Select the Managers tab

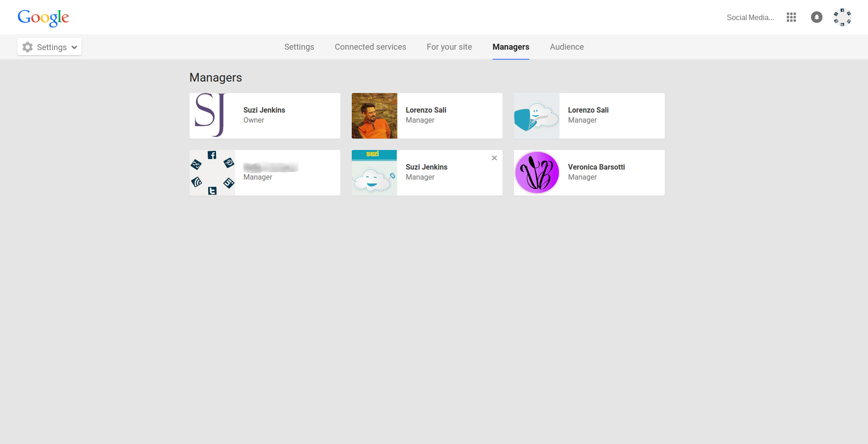point(510,47)
